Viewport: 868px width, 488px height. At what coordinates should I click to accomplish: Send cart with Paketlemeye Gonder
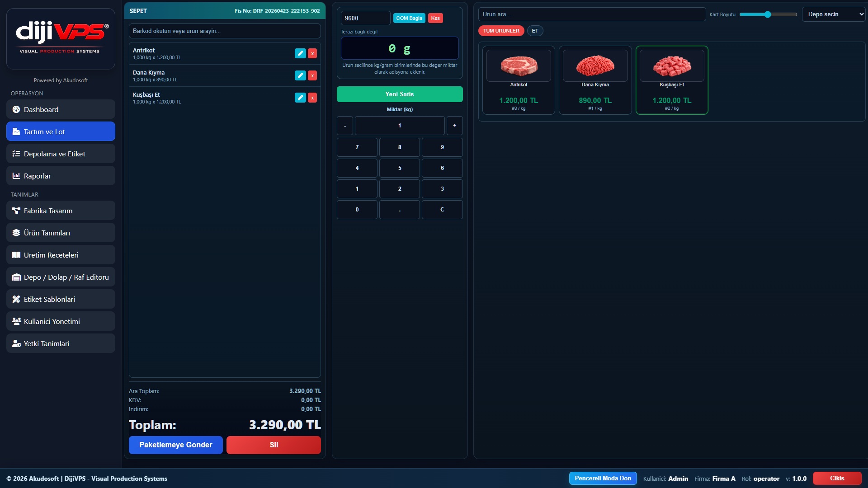(x=175, y=445)
